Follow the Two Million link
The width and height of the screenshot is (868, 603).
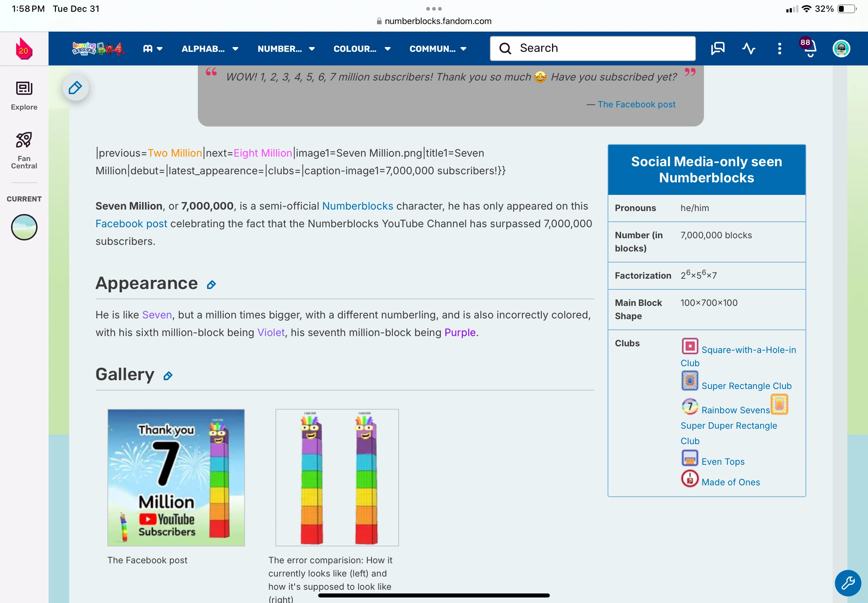175,153
